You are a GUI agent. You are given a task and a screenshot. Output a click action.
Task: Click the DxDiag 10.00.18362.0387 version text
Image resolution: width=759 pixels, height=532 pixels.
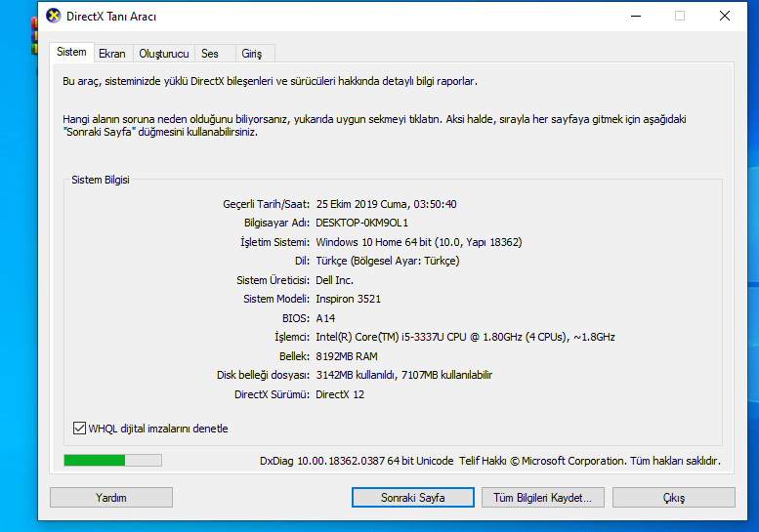(x=357, y=461)
